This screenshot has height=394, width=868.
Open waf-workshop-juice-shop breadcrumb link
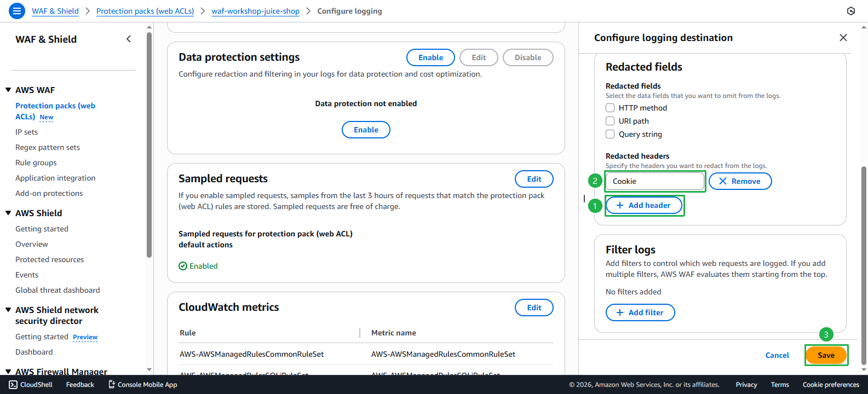point(256,11)
